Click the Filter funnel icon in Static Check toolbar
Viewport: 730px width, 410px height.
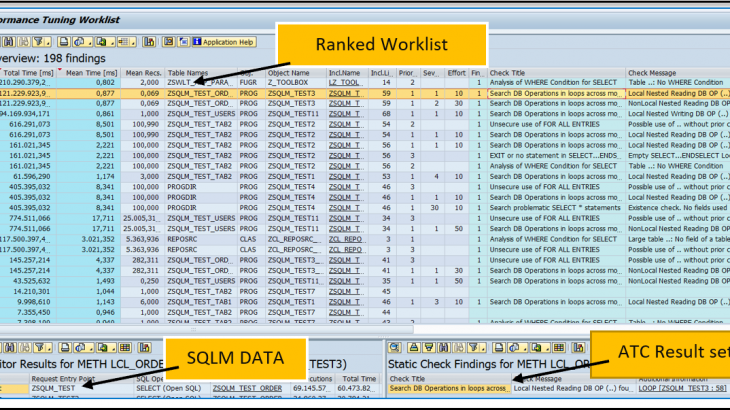pos(473,348)
